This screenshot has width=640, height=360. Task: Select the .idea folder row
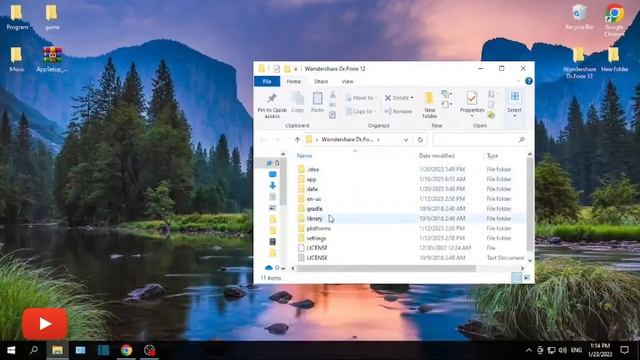pyautogui.click(x=410, y=169)
